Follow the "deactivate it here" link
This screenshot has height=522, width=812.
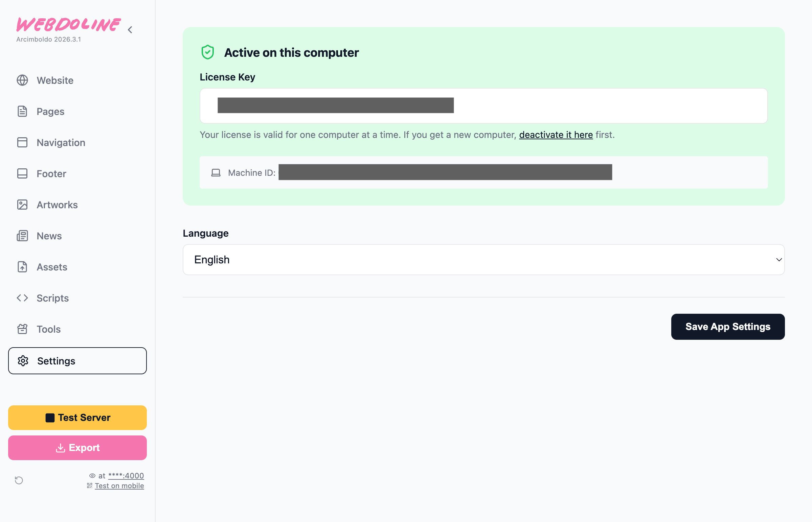556,135
